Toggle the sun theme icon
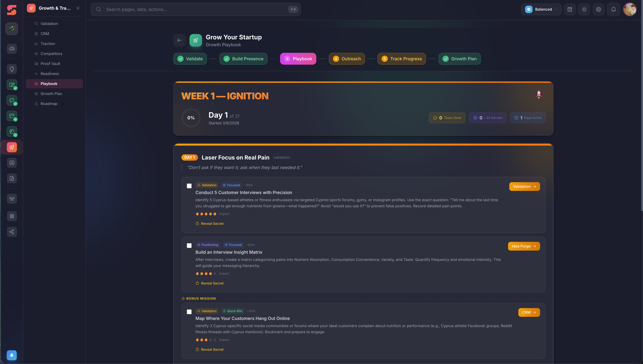 coord(584,9)
